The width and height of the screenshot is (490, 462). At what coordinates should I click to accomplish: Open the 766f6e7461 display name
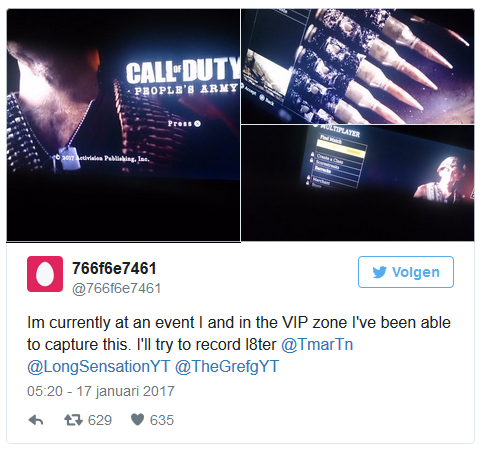click(x=114, y=268)
